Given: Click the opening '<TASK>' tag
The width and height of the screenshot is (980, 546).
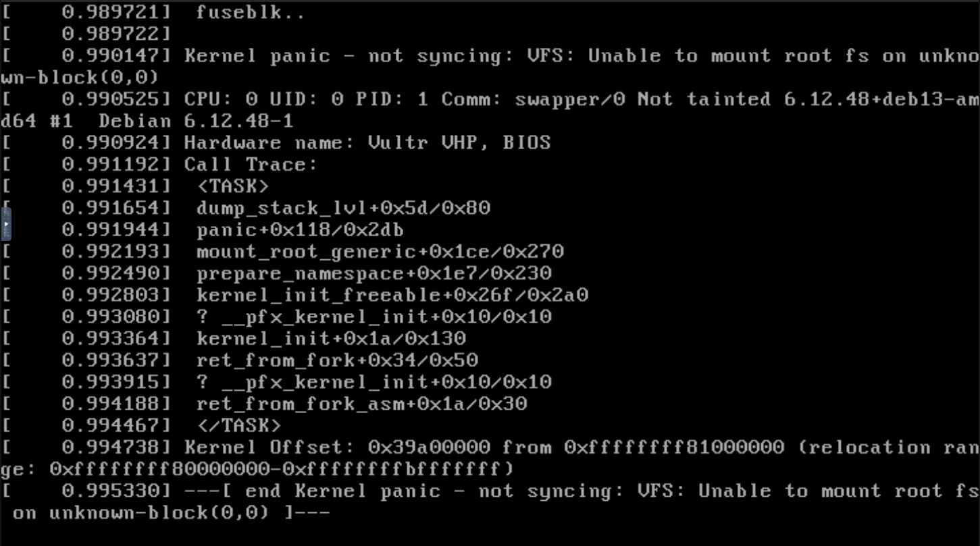Looking at the screenshot, I should click(232, 186).
